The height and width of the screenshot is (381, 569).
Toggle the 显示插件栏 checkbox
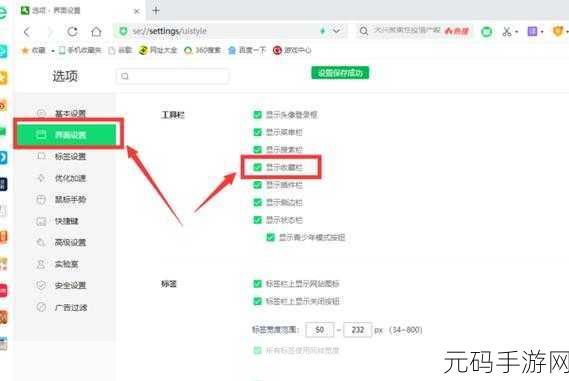257,185
